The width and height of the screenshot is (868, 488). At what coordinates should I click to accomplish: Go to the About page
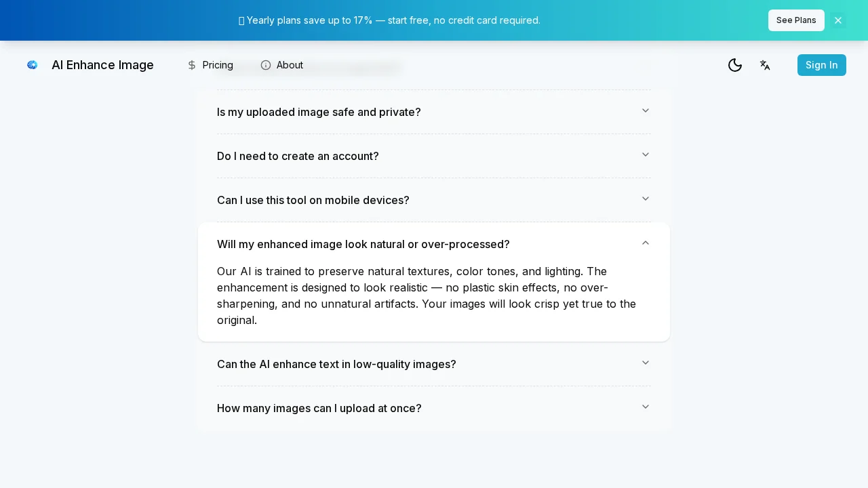pos(290,65)
